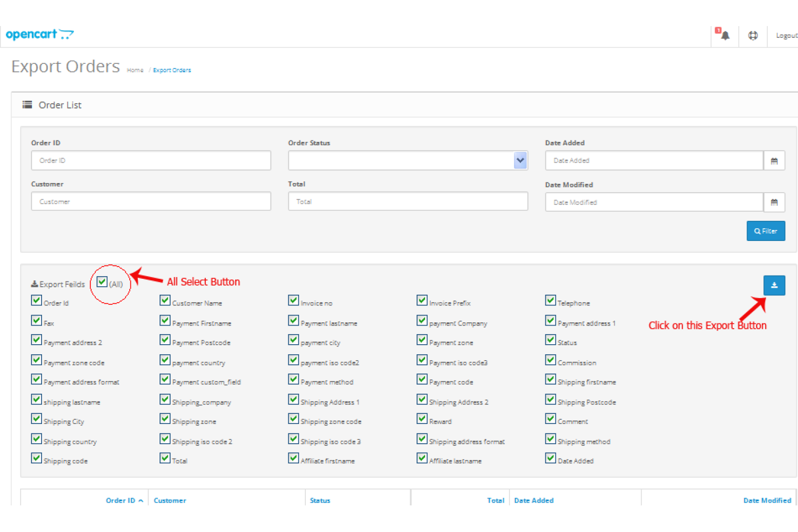Click the Order List list icon
The image size is (798, 532).
[27, 105]
